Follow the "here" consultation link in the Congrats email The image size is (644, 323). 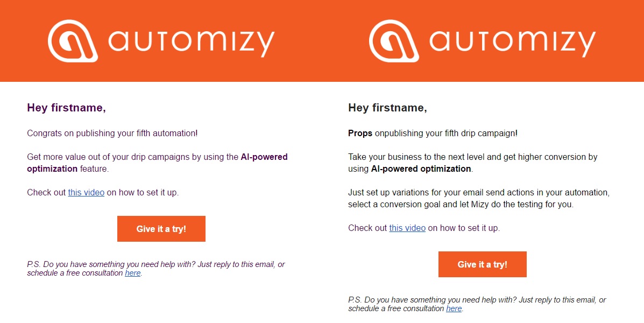(x=133, y=273)
